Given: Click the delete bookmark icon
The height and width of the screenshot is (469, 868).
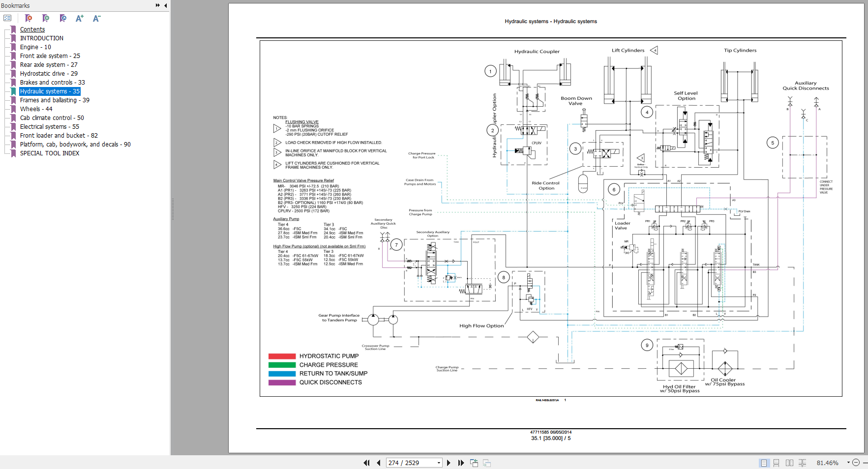Looking at the screenshot, I should click(29, 18).
